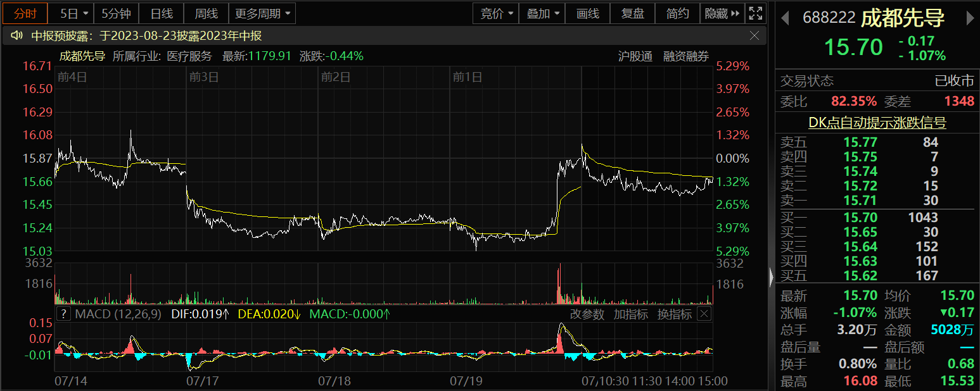The width and height of the screenshot is (980, 391).
Task: Click the 07/18 date marker on time axis
Action: click(334, 381)
